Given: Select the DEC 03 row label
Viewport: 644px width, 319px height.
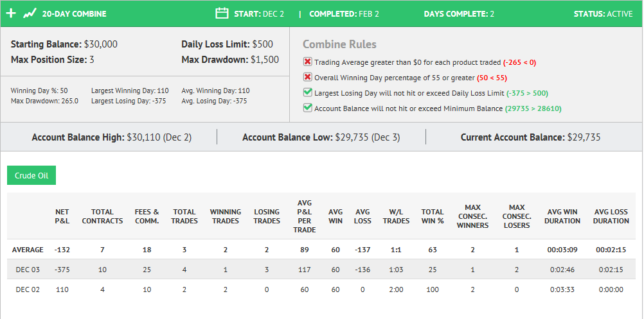Looking at the screenshot, I should (28, 270).
